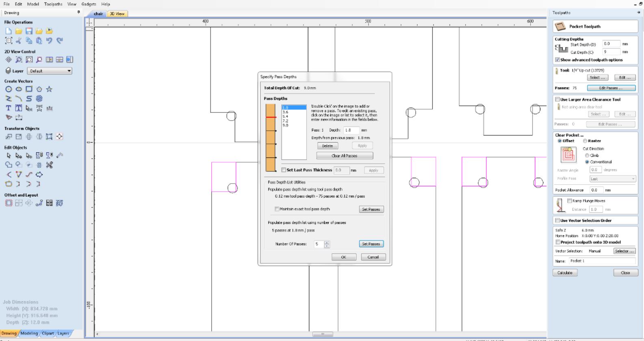644x341 pixels.
Task: Click Set Passes beside Number Of Passes
Action: (x=371, y=244)
